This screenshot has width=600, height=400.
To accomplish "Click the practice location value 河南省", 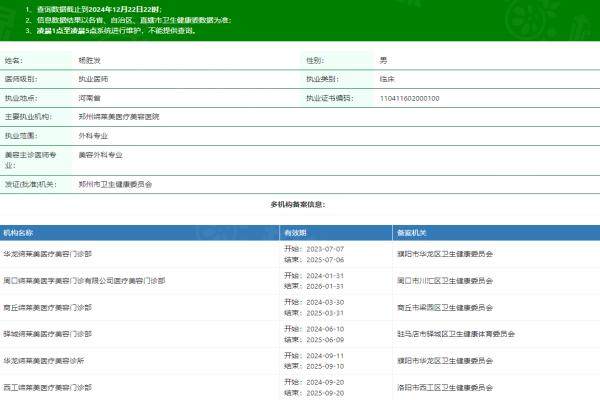I will pyautogui.click(x=89, y=98).
